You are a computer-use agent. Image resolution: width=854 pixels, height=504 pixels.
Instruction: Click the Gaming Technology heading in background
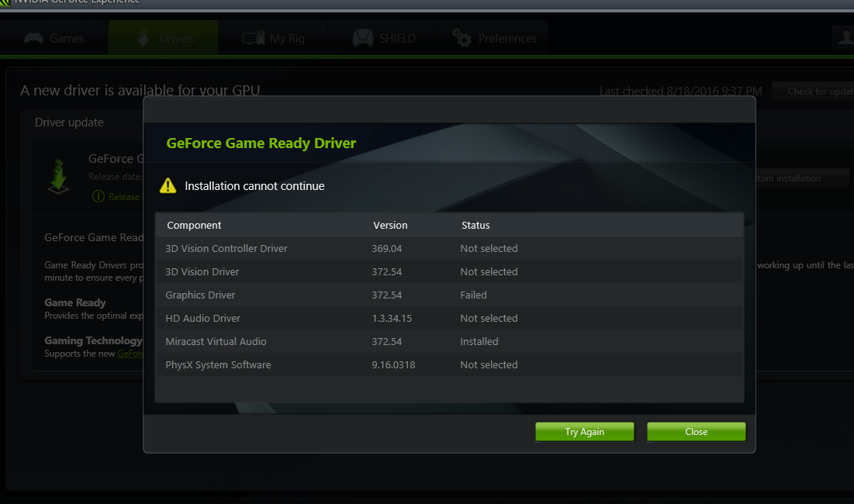[x=93, y=340]
